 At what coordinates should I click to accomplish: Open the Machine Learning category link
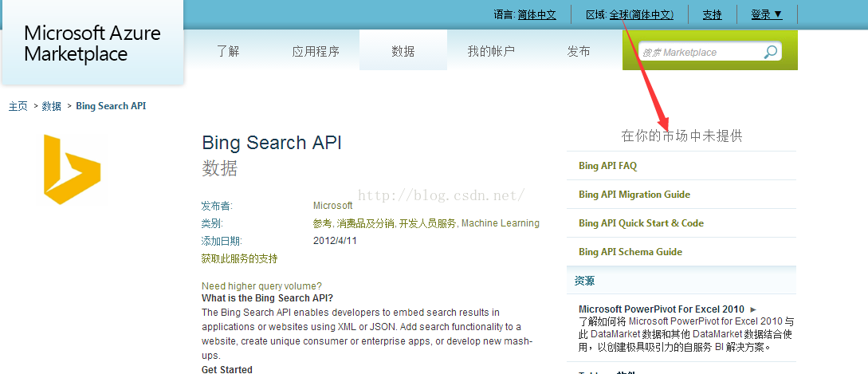(x=501, y=223)
